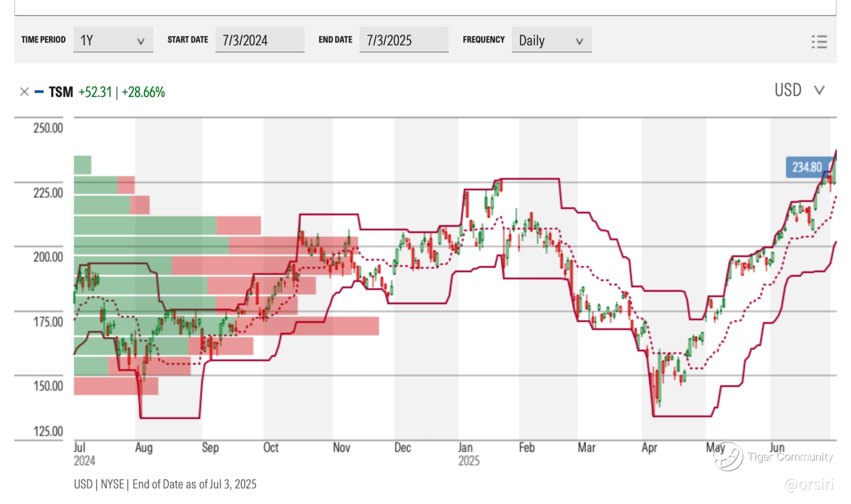Viewport: 851px width, 504px height.
Task: Click the 234.80 current price label
Action: click(x=807, y=167)
